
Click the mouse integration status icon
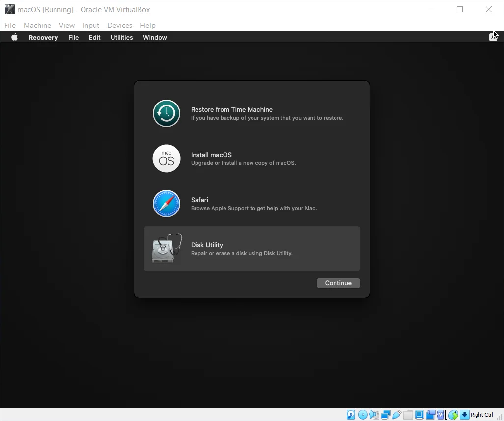pos(453,415)
